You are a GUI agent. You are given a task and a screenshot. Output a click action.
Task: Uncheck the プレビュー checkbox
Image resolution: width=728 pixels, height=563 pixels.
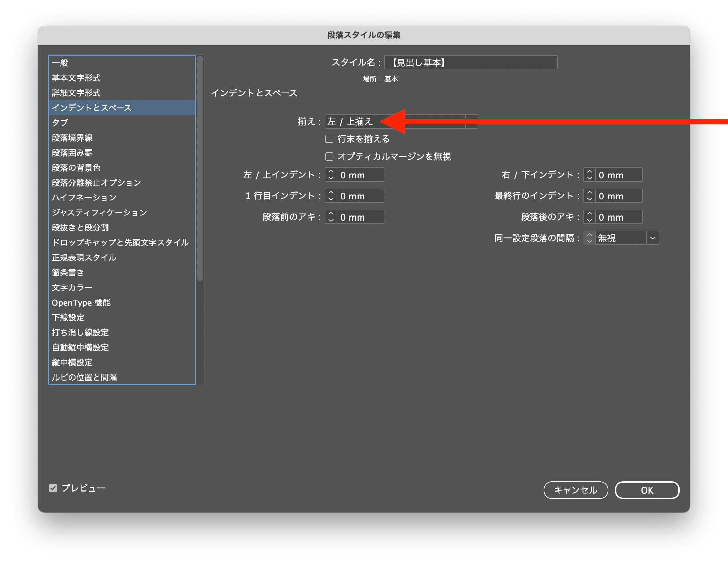coord(53,488)
